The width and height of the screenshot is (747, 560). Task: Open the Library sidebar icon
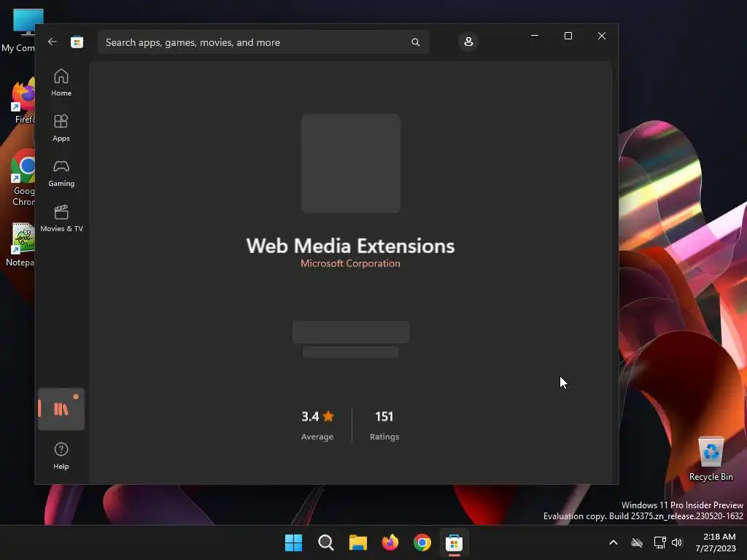(x=61, y=409)
